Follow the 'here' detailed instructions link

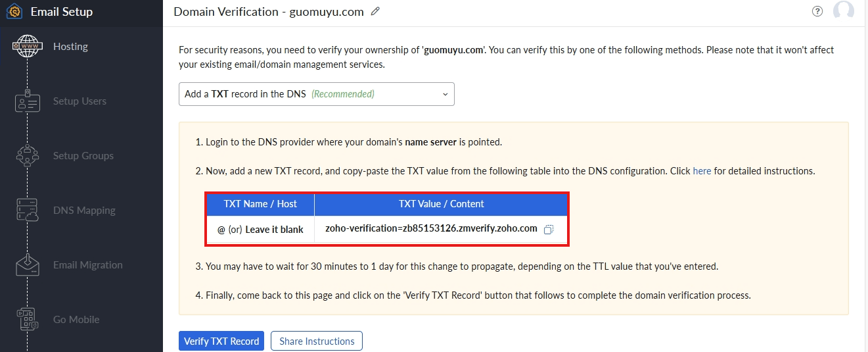pyautogui.click(x=702, y=171)
